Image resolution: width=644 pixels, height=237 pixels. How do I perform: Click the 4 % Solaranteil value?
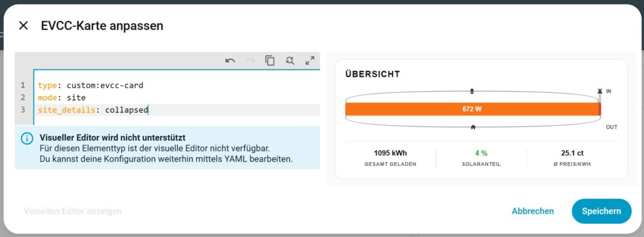point(481,153)
